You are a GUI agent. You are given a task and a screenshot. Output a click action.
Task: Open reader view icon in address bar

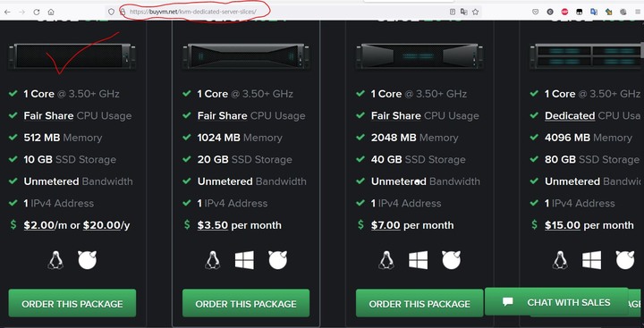[x=453, y=12]
